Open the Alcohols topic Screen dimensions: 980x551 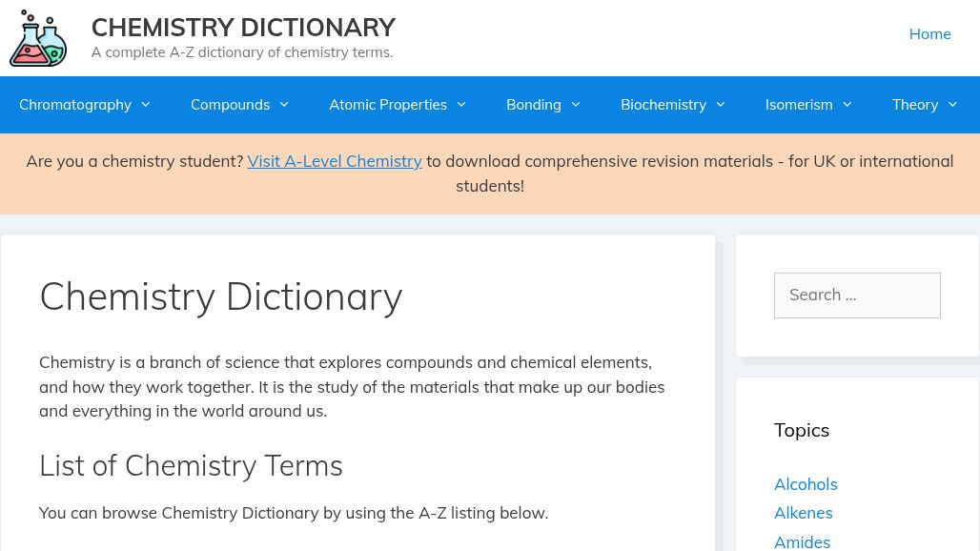(806, 484)
